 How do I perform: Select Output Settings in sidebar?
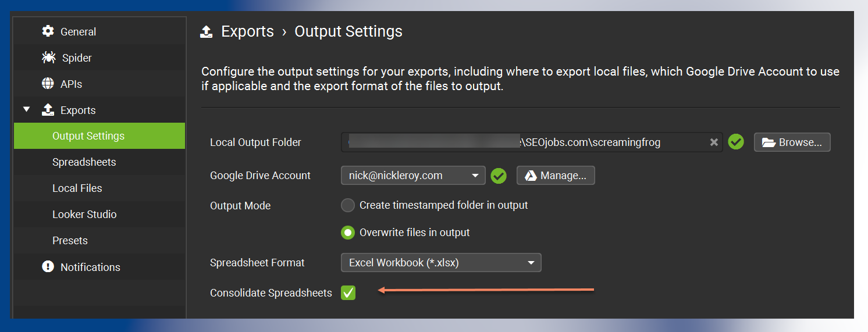99,136
